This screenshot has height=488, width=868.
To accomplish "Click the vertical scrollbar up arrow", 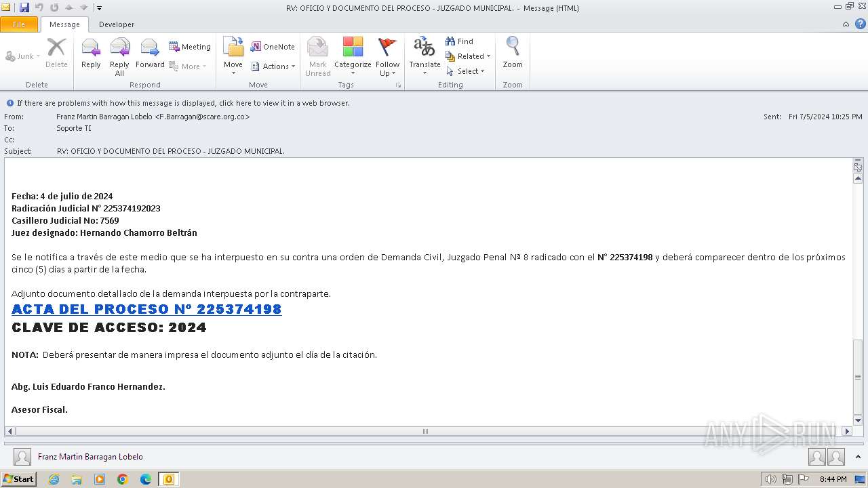I will point(858,179).
